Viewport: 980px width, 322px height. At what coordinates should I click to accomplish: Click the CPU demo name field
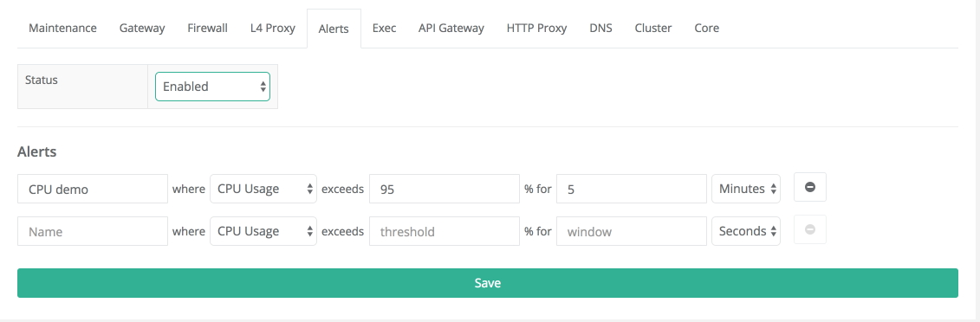[93, 189]
